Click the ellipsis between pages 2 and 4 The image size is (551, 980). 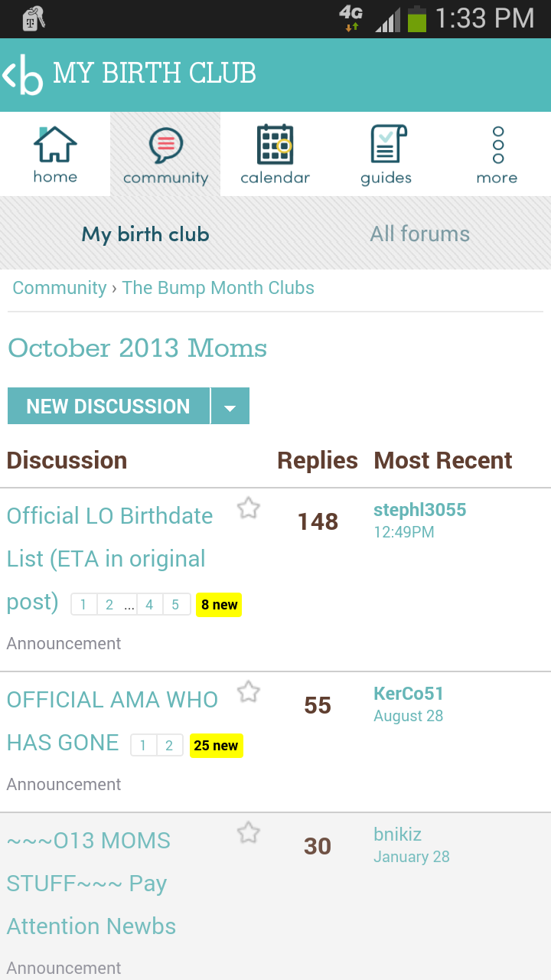(129, 605)
